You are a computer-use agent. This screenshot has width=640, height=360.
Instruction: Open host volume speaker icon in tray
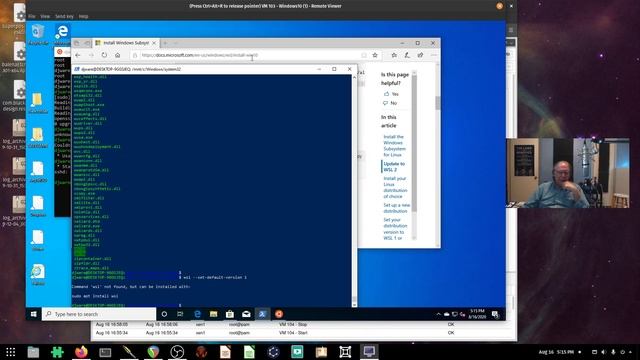click(604, 352)
